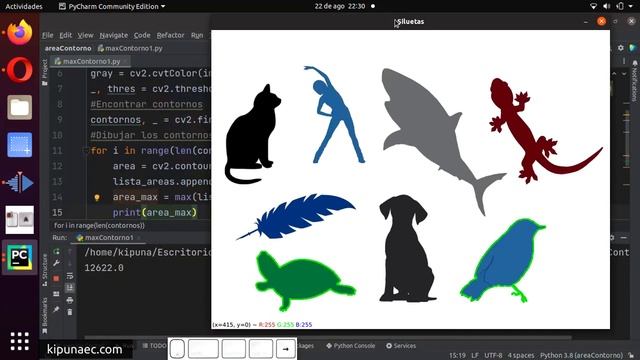Viewport: 640px width, 360px height.
Task: Open the Navigate menu
Action: (113, 35)
